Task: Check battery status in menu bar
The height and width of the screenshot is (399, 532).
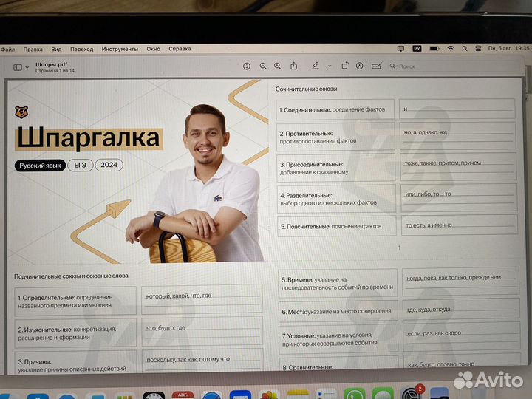Action: tap(434, 49)
